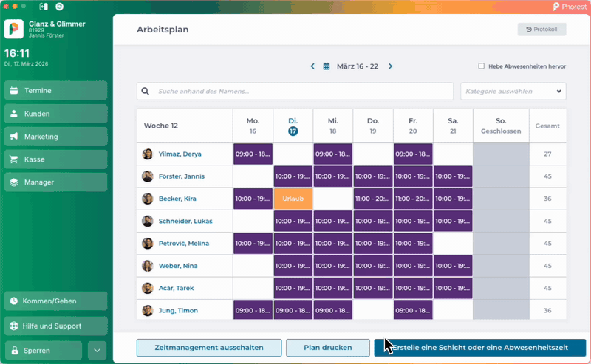Go to previous week with left arrow
The width and height of the screenshot is (591, 364).
click(x=312, y=66)
